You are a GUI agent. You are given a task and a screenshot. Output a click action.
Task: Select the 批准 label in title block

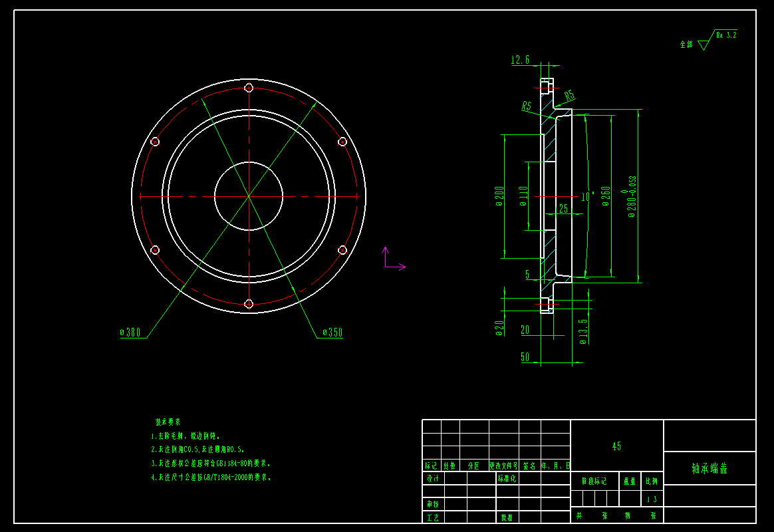(x=507, y=517)
